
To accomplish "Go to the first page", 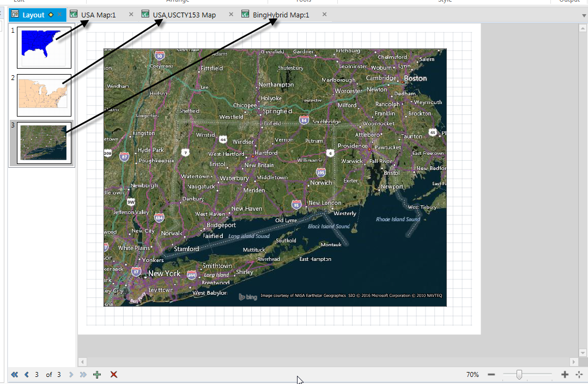I will pyautogui.click(x=14, y=374).
